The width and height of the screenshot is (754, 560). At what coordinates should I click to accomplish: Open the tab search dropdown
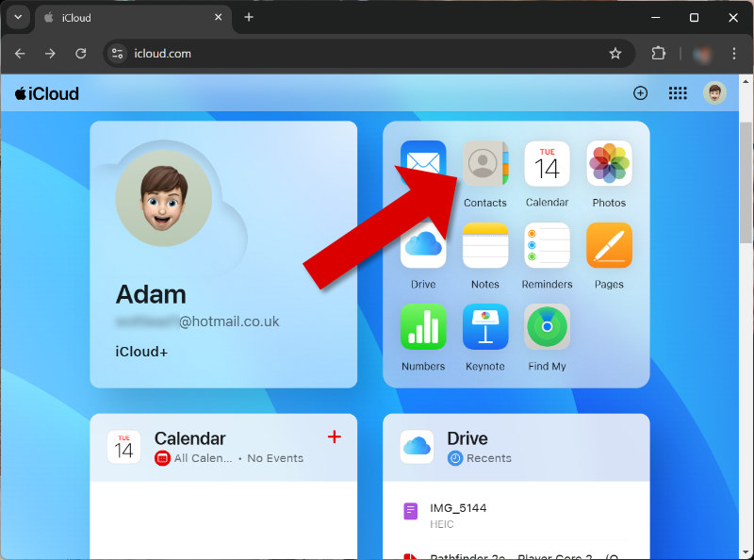[18, 17]
